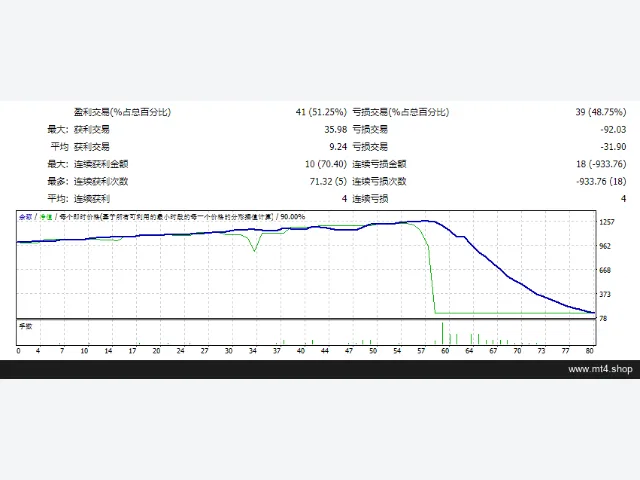
Task: Click the x-axis label '70'
Action: pyautogui.click(x=518, y=351)
